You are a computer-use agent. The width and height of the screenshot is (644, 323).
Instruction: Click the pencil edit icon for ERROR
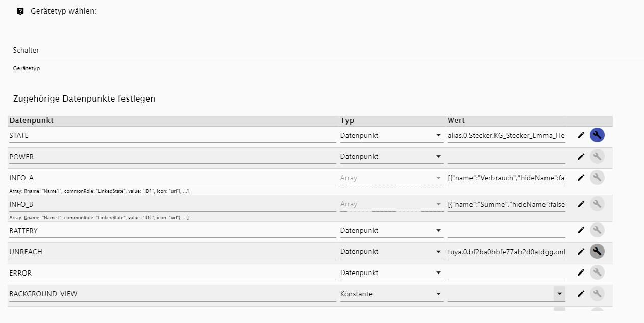click(581, 272)
